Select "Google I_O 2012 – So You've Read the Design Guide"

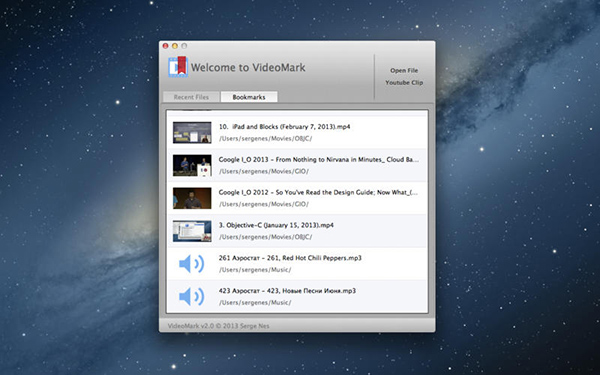(318, 192)
